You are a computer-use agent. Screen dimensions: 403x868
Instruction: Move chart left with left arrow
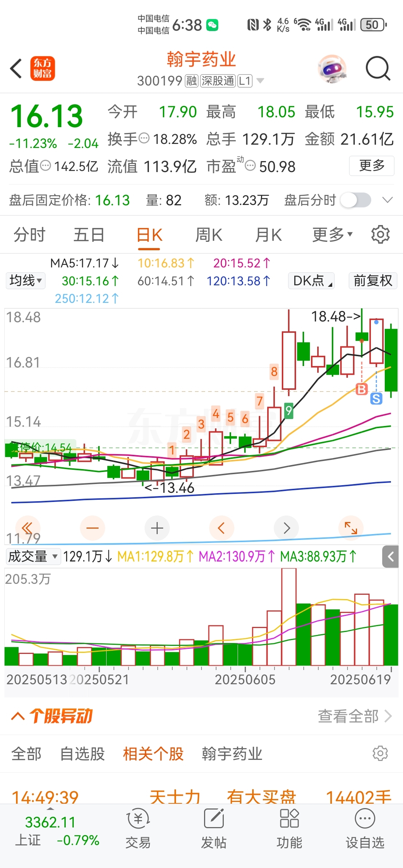222,528
